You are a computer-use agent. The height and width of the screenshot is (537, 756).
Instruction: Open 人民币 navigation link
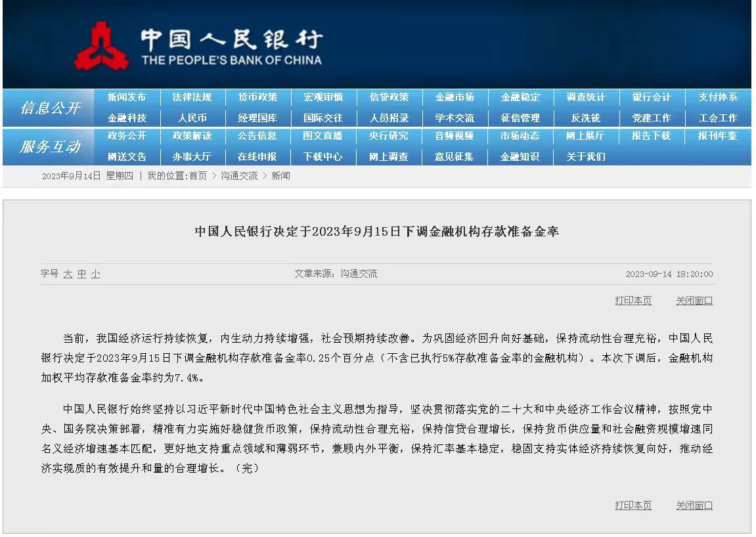click(x=192, y=118)
